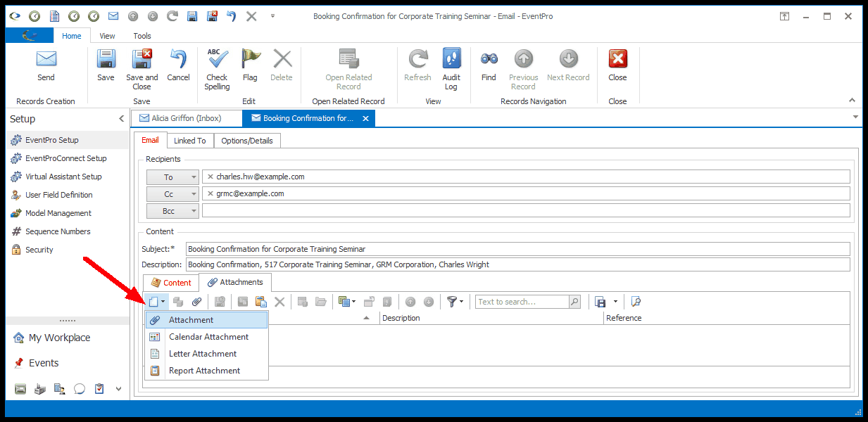Viewport: 868px width, 422px height.
Task: Switch to Alicia Griffon (Inbox) tab
Action: click(187, 118)
